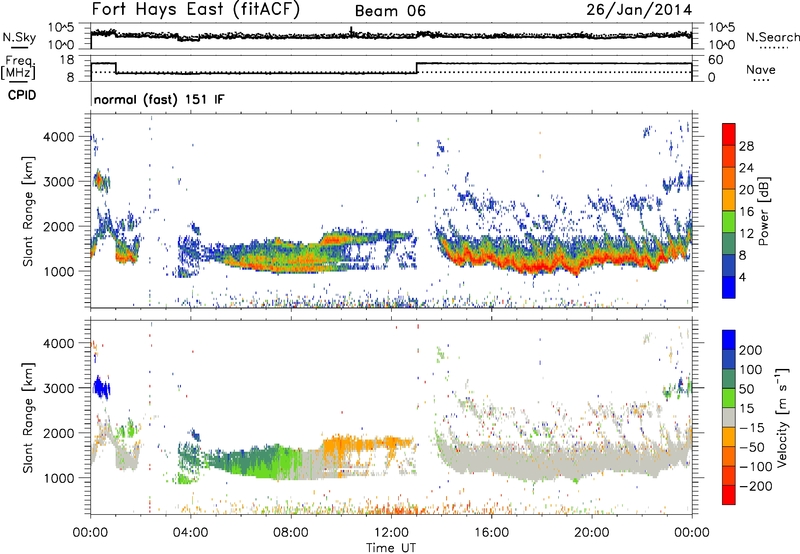Viewport: 800px width, 554px height.
Task: Pick the 12–16 dB light green Power segment
Action: pos(729,222)
